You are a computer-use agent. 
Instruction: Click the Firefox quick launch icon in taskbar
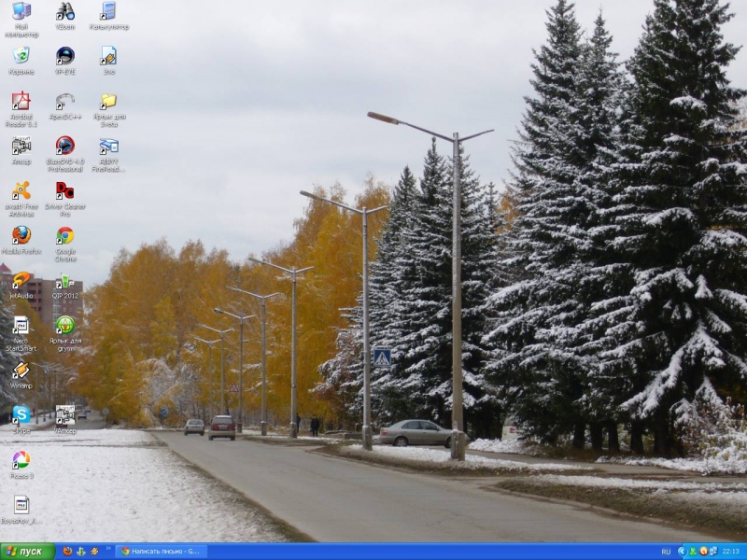coord(67,551)
